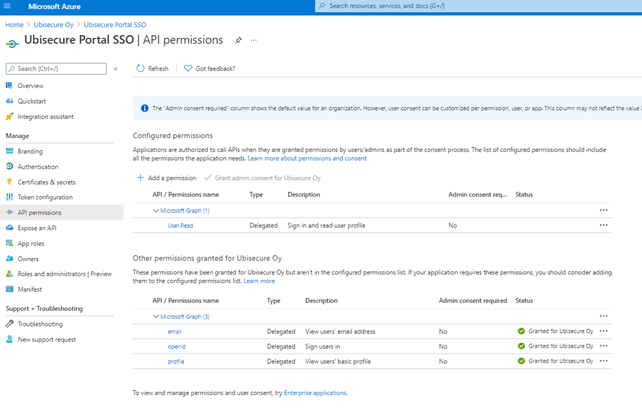
Task: Click the Certificates & secrets key icon
Action: [x=9, y=182]
